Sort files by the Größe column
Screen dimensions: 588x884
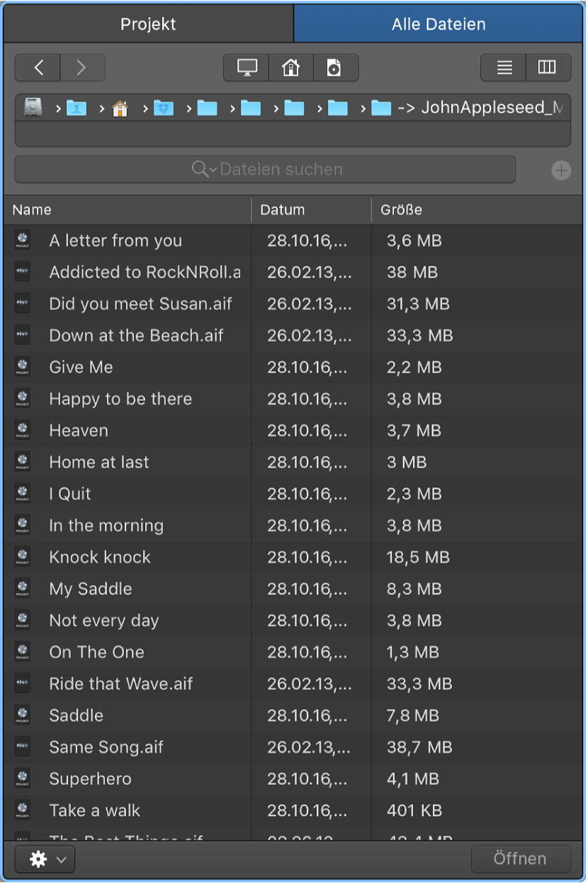[x=475, y=210]
